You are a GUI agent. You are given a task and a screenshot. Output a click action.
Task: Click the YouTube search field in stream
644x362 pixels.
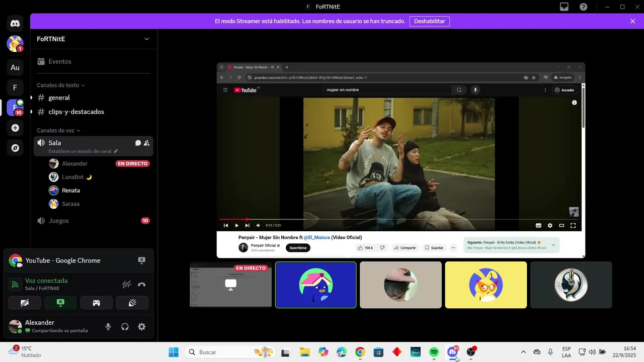click(x=387, y=90)
